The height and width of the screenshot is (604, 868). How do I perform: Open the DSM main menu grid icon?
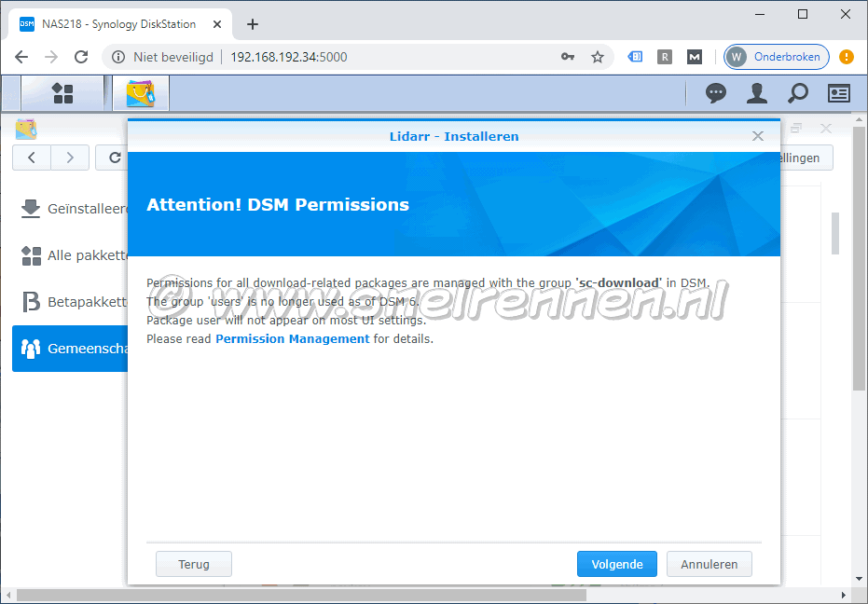pyautogui.click(x=62, y=93)
